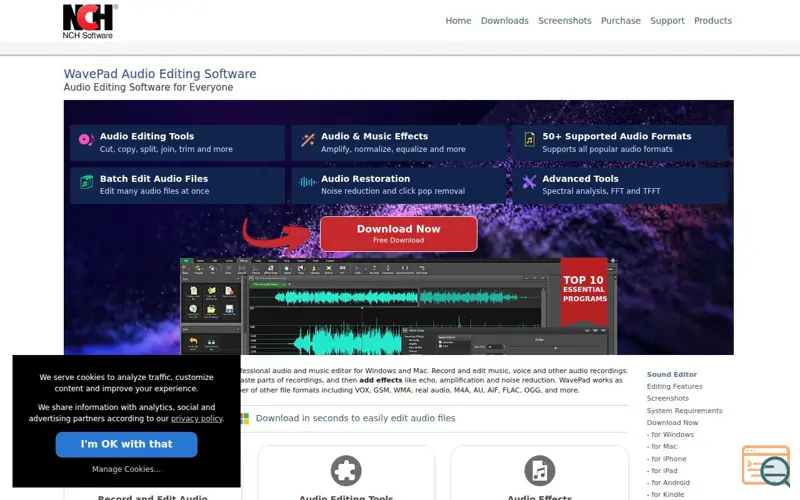Go to the Screenshots page
Image resolution: width=800 pixels, height=500 pixels.
click(x=565, y=21)
